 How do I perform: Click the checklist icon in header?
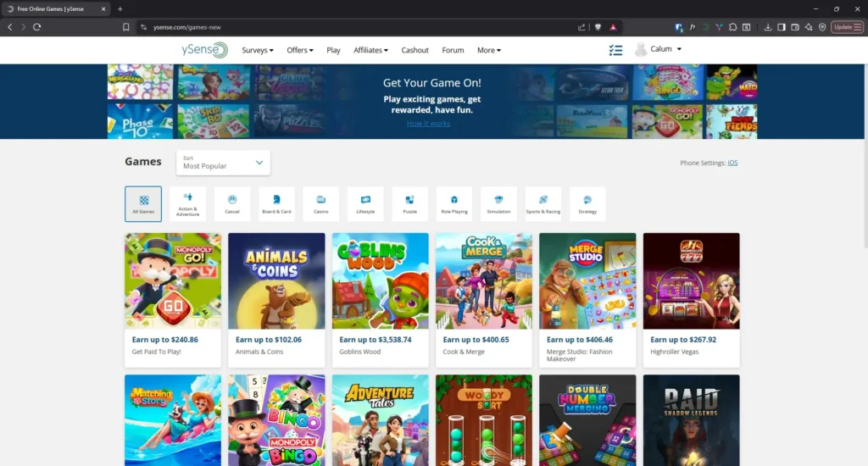pyautogui.click(x=615, y=50)
